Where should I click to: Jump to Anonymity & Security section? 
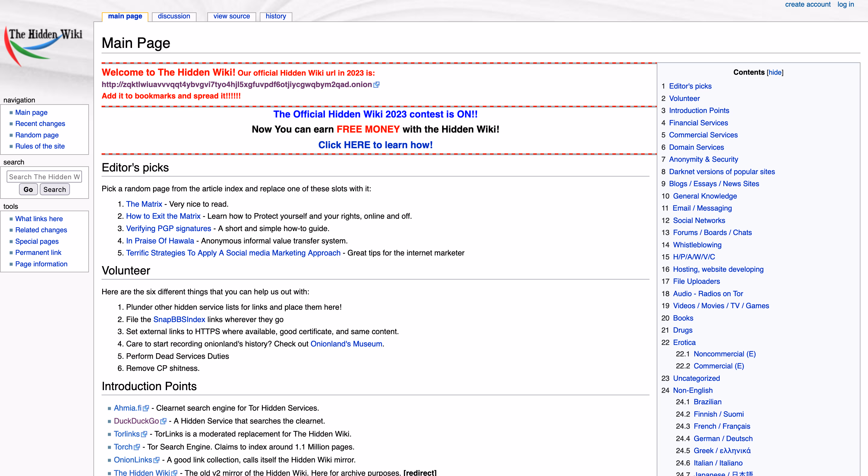coord(703,160)
